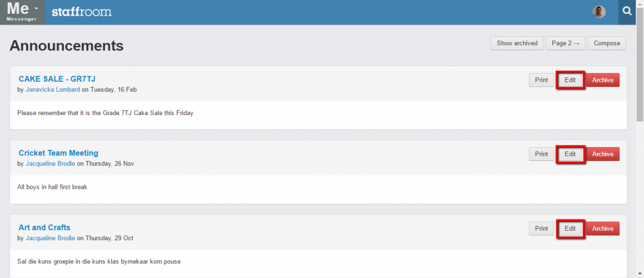
Task: Click the page scrollbar down arrow
Action: (x=640, y=274)
